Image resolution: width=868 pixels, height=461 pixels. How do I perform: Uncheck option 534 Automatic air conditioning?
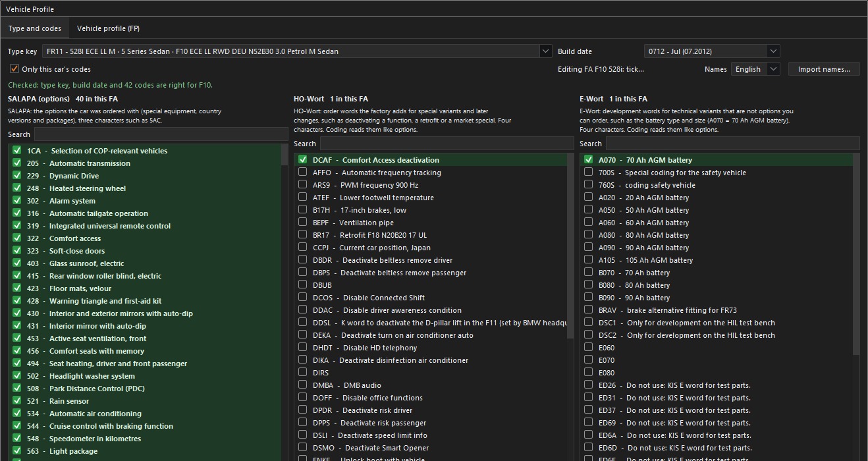(17, 414)
